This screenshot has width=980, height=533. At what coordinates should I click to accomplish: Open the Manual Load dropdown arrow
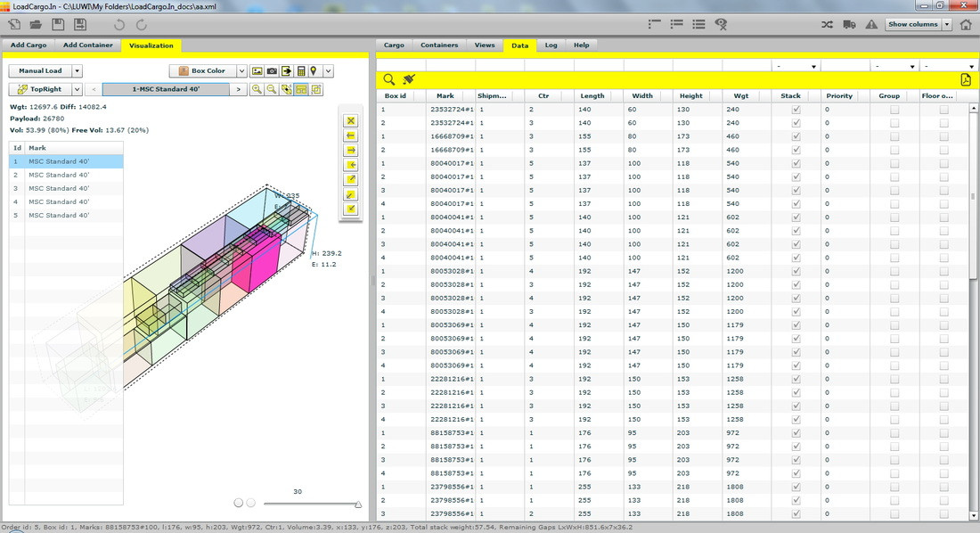pyautogui.click(x=77, y=71)
